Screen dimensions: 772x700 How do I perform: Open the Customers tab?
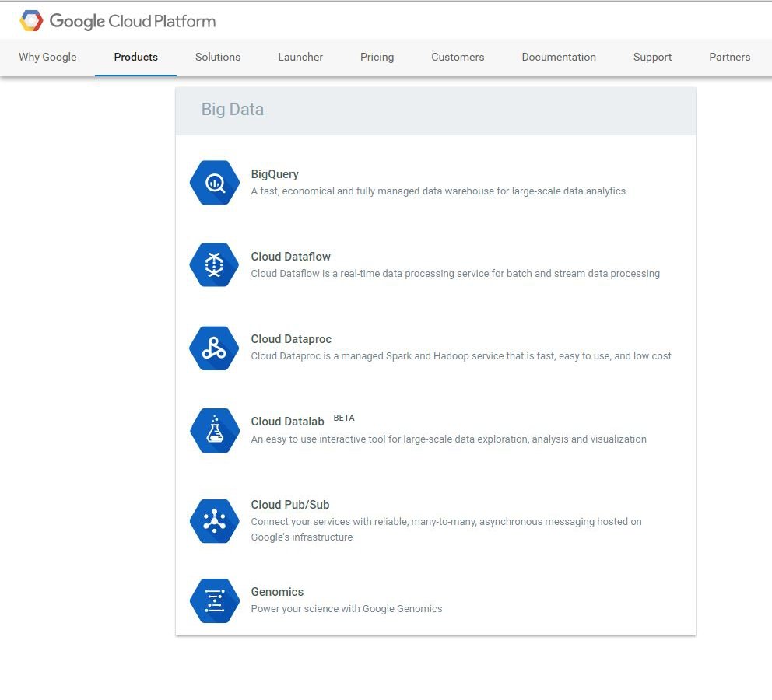click(x=458, y=57)
